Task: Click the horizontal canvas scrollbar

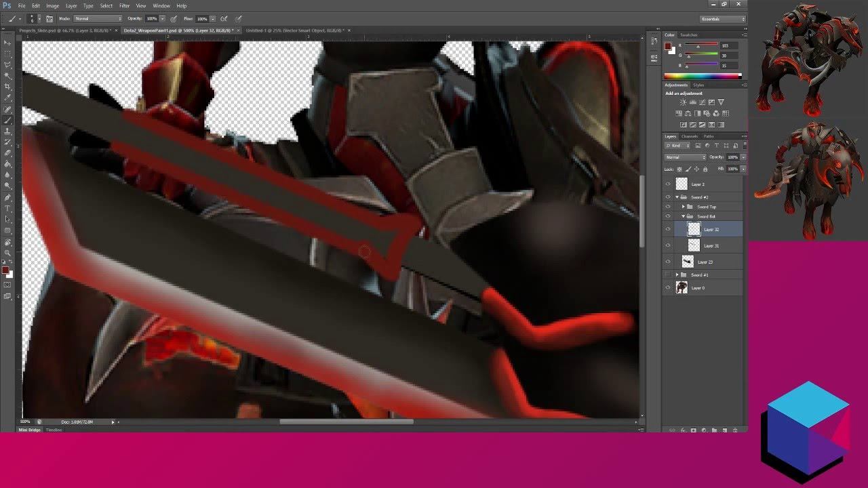Action: pos(347,422)
